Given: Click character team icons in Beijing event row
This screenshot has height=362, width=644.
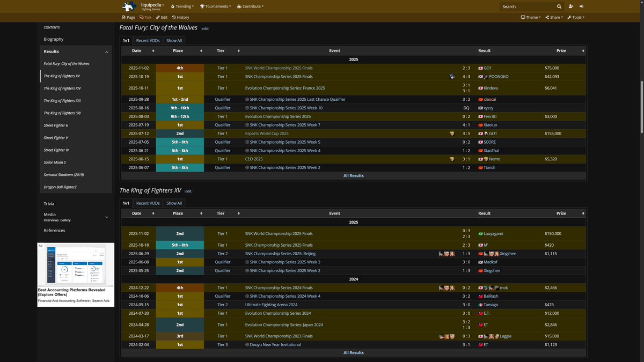Looking at the screenshot, I should pos(447,254).
